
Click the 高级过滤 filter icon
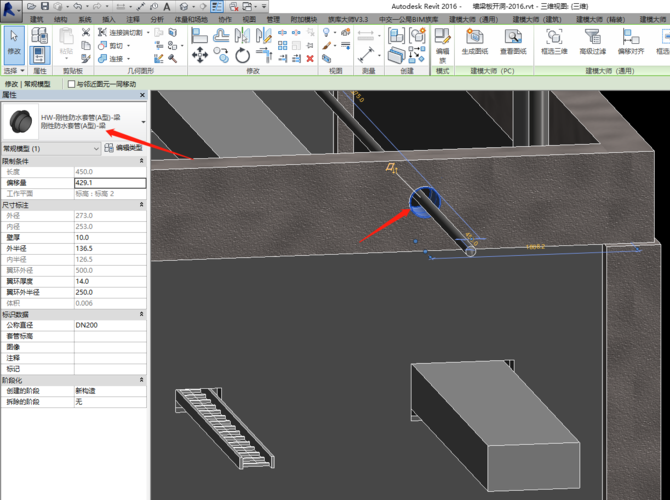593,38
